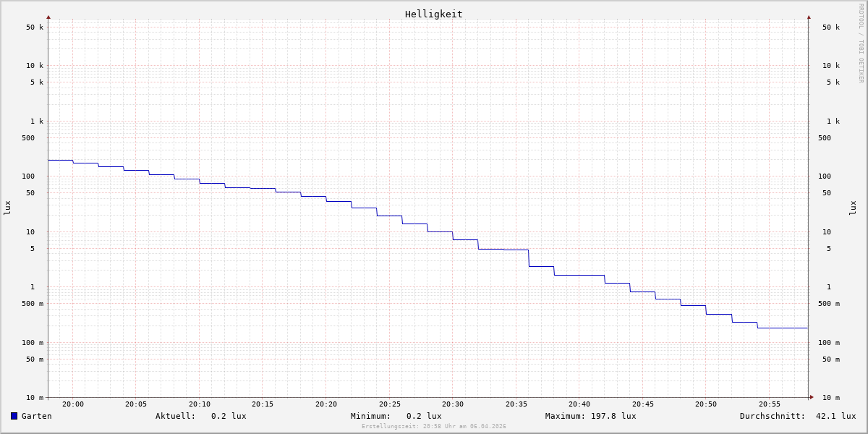This screenshot has width=868, height=434.
Task: Click the right '5 k' axis label
Action: click(x=833, y=82)
